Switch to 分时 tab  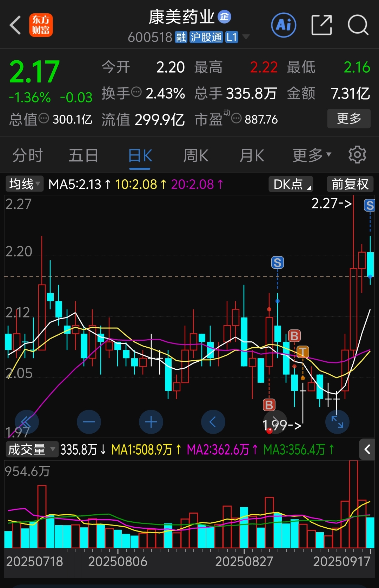pyautogui.click(x=27, y=155)
